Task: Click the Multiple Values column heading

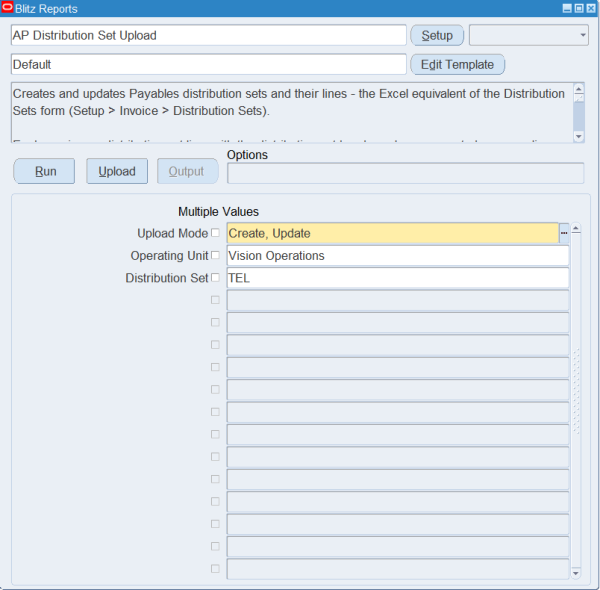Action: (x=218, y=212)
